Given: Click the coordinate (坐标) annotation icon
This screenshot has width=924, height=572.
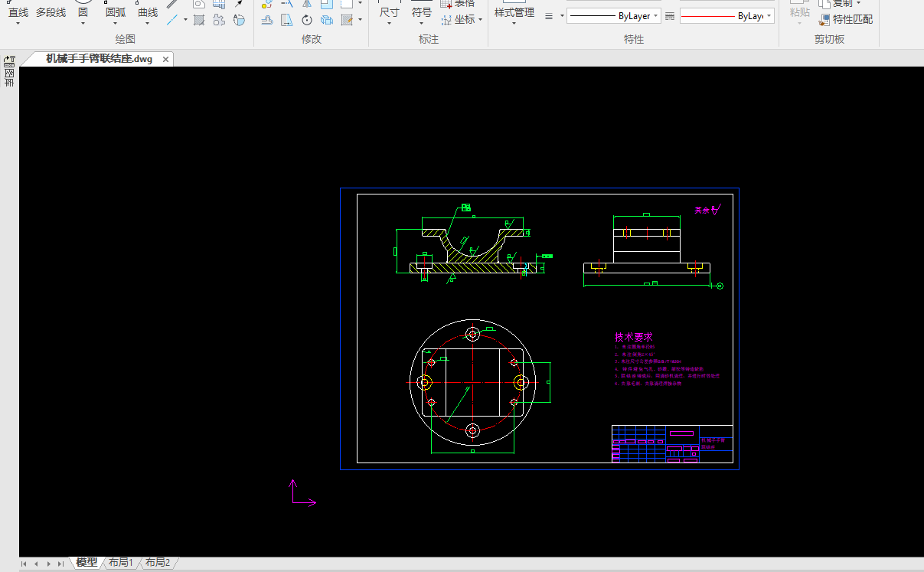Looking at the screenshot, I should click(448, 20).
